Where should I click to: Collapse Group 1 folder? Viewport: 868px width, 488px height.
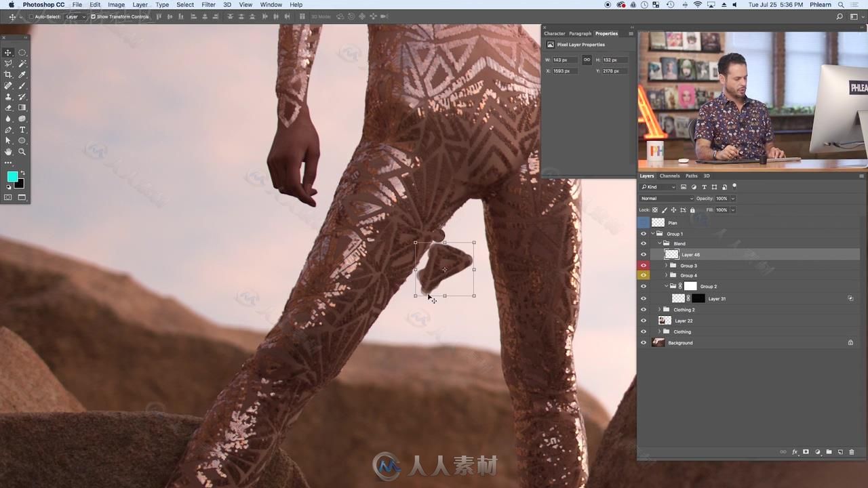click(x=653, y=234)
